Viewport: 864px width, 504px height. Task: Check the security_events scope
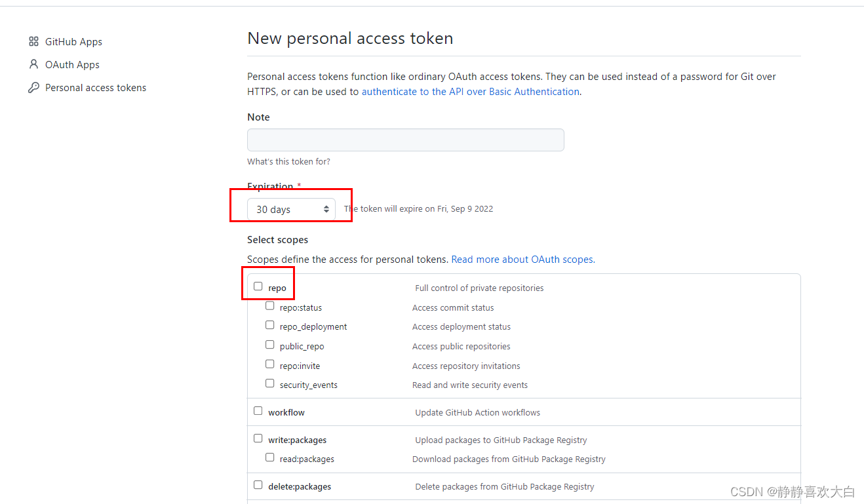[x=270, y=383]
